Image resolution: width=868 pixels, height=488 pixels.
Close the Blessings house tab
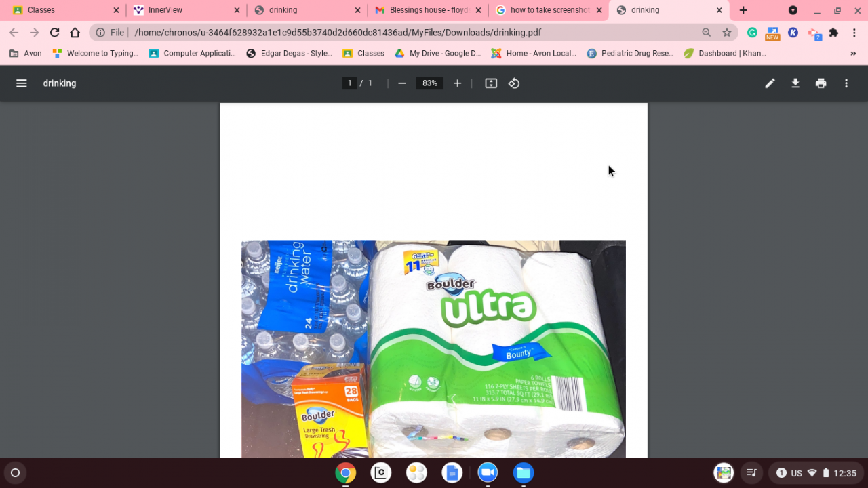pyautogui.click(x=478, y=10)
